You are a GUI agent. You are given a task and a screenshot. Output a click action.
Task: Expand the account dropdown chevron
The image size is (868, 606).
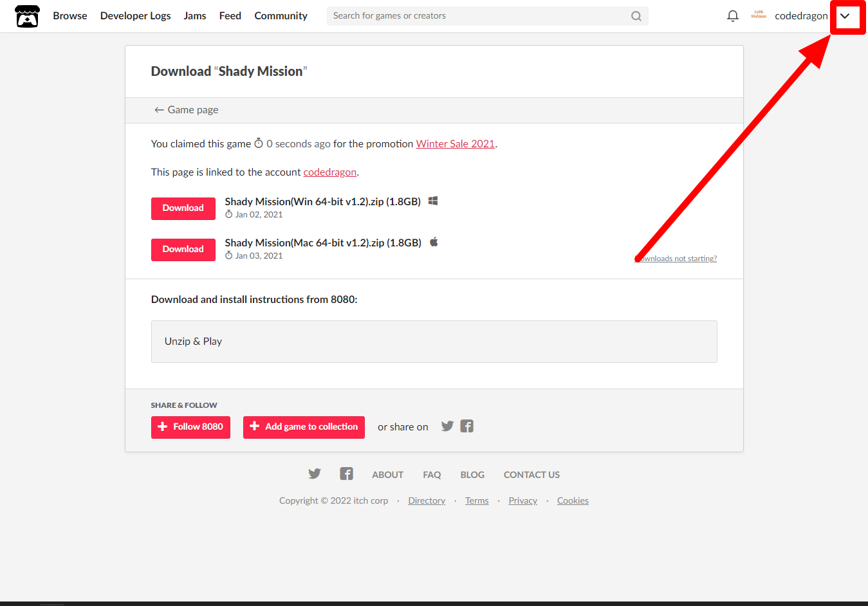[845, 16]
